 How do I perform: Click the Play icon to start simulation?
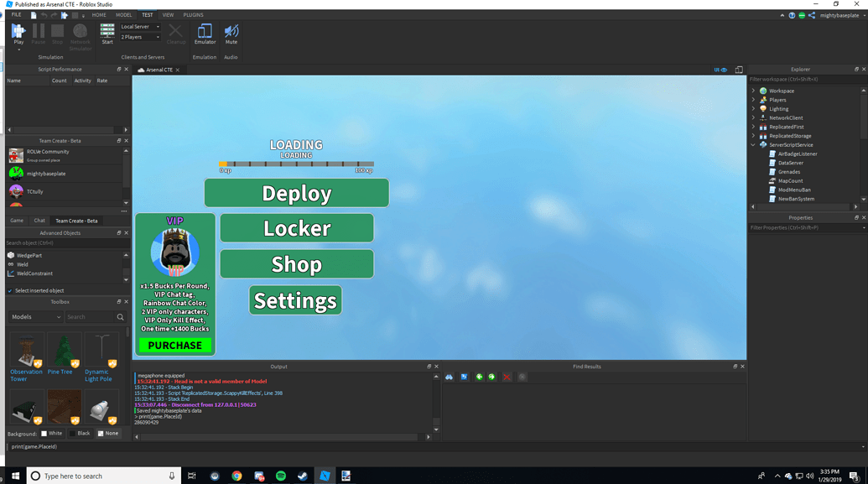coord(18,32)
